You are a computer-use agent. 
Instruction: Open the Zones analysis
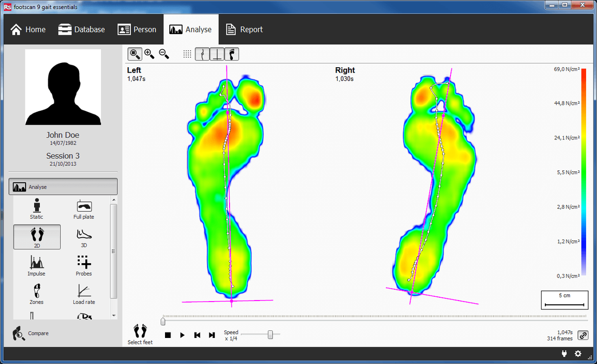(x=36, y=294)
